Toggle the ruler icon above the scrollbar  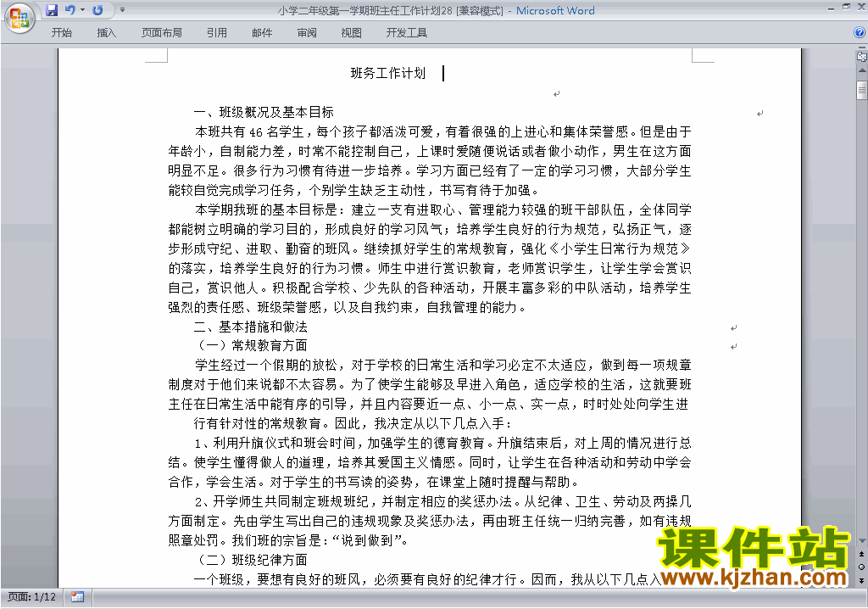(861, 56)
